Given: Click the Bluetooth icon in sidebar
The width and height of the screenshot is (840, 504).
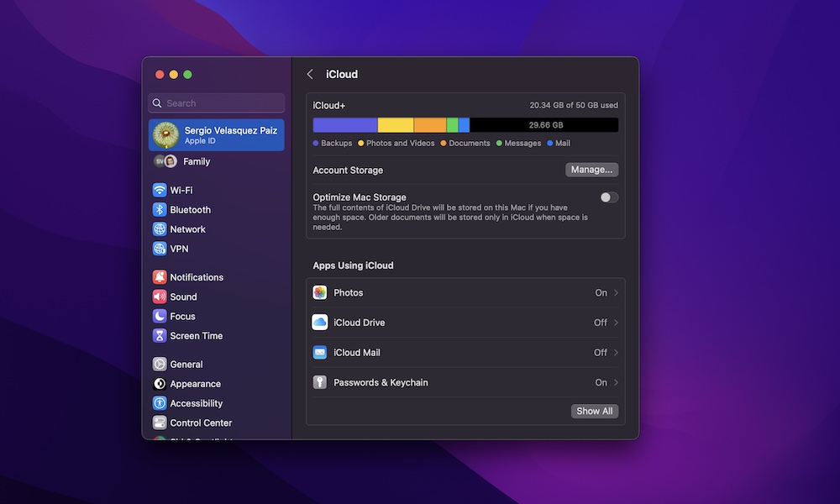Looking at the screenshot, I should tap(159, 209).
